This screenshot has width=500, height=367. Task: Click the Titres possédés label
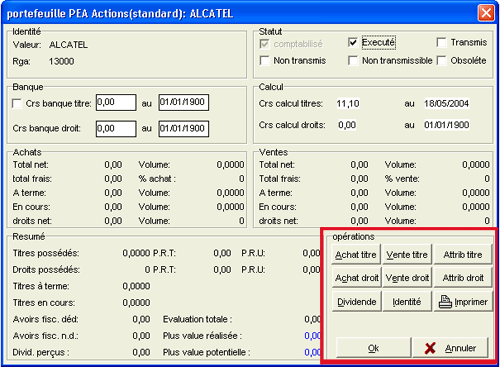tap(46, 253)
